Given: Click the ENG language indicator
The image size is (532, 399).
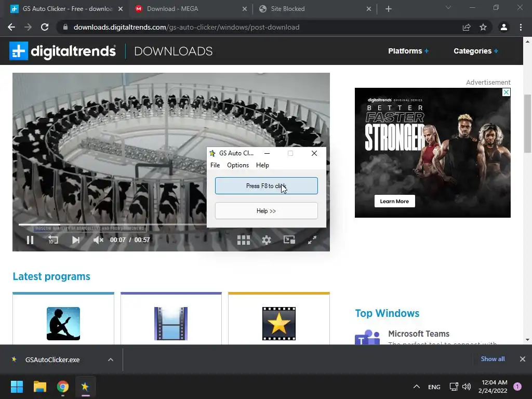Looking at the screenshot, I should point(434,387).
